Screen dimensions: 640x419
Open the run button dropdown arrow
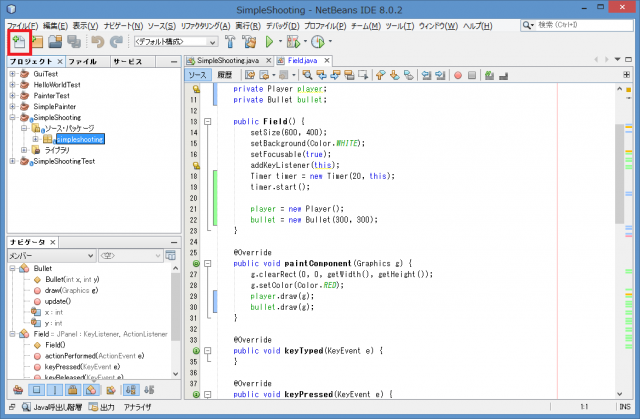tap(280, 42)
